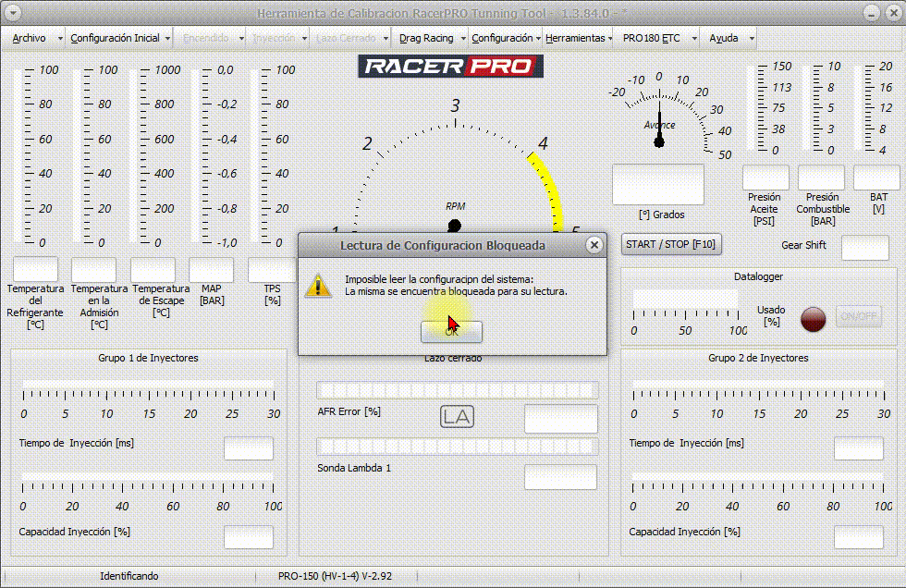Image resolution: width=906 pixels, height=588 pixels.
Task: Click the red Datalogger indicator light
Action: (813, 317)
